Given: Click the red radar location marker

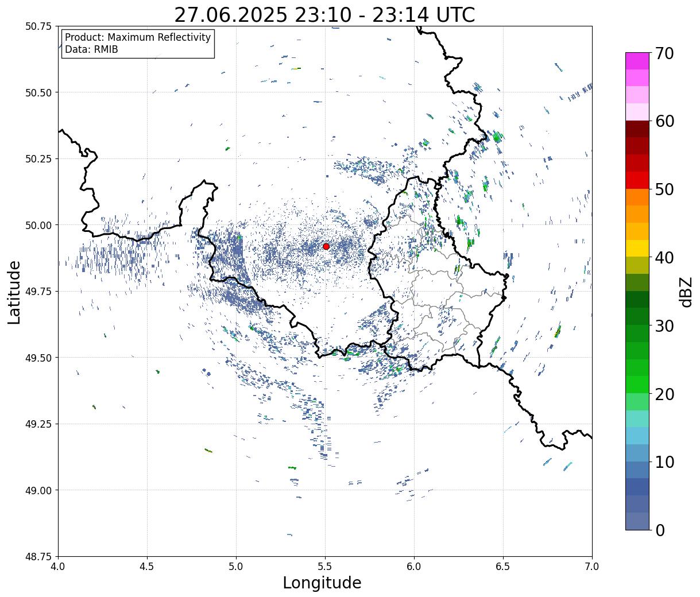Looking at the screenshot, I should [326, 246].
